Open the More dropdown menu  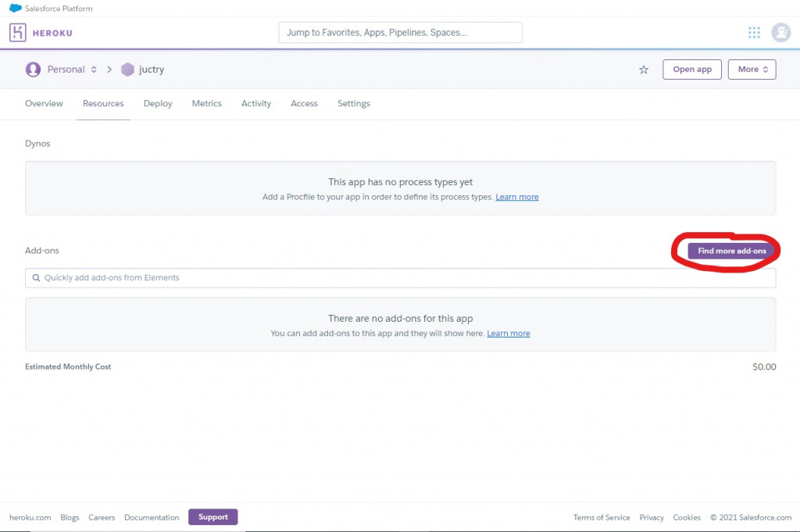(x=752, y=70)
